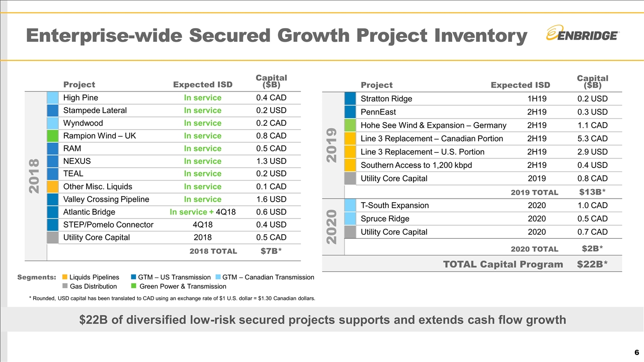Click the GTM – Canadian Transmission legend square

(218, 277)
